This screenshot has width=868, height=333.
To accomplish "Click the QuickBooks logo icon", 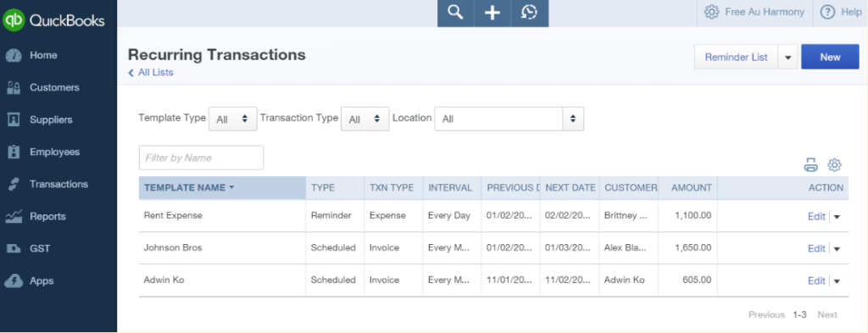I will pos(14,20).
